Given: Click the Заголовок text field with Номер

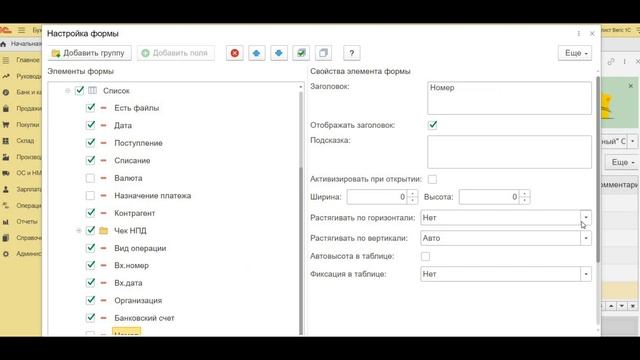Looking at the screenshot, I should [x=509, y=98].
